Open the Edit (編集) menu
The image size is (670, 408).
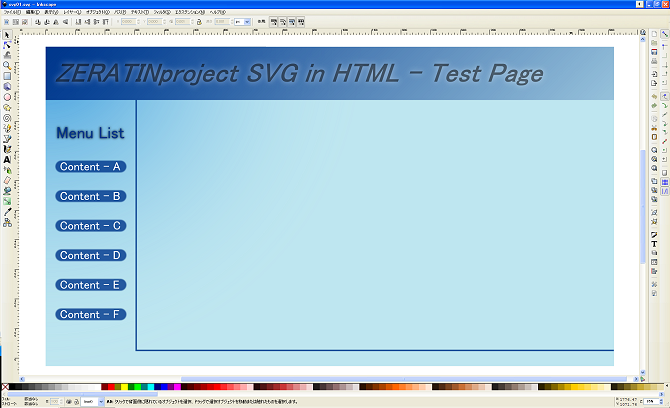point(32,12)
